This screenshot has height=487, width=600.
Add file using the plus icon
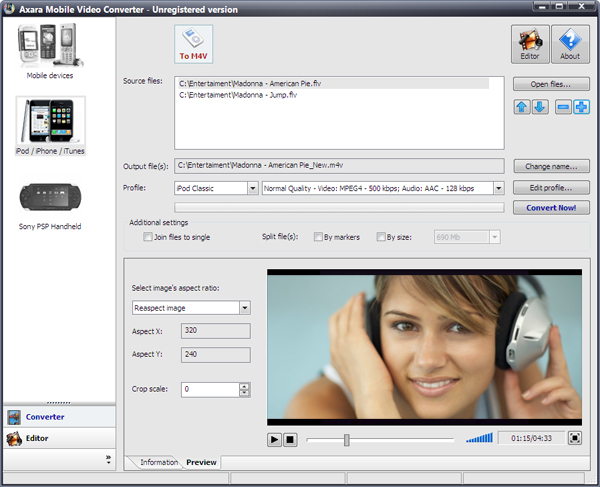coord(582,107)
